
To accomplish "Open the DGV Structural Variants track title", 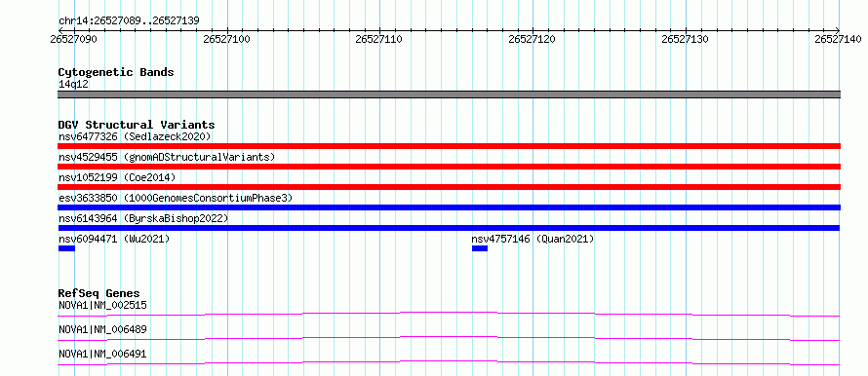I will coord(137,125).
